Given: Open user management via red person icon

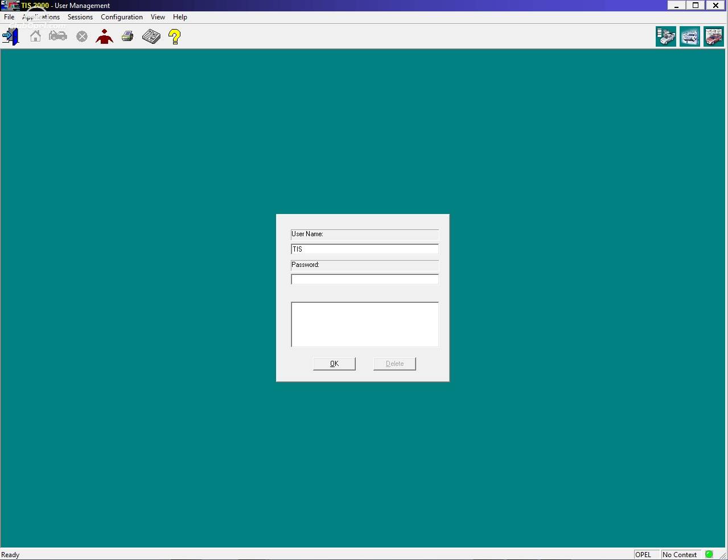Looking at the screenshot, I should [105, 37].
